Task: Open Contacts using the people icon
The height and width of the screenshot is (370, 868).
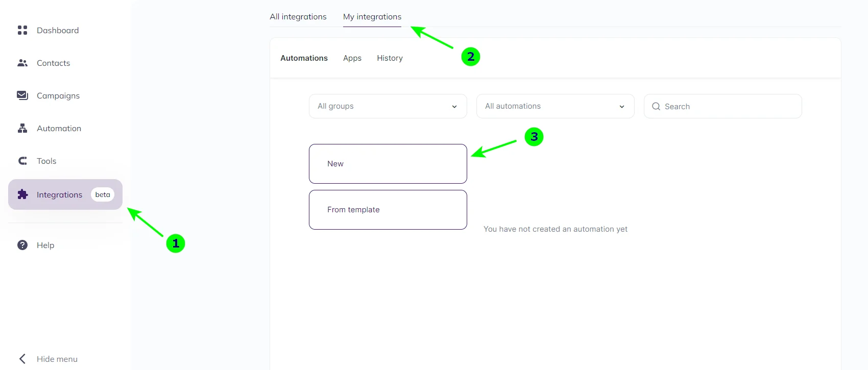Action: (22, 63)
